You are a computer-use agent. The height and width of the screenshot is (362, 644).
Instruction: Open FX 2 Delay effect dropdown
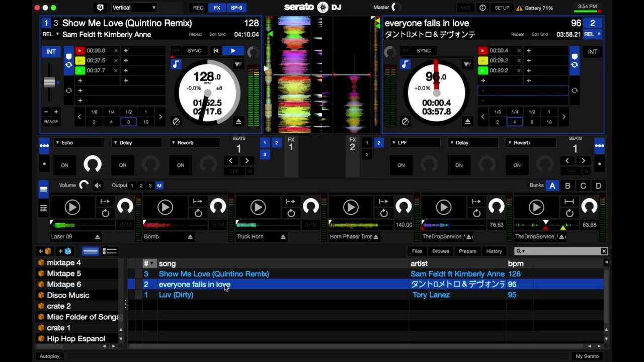tap(473, 143)
